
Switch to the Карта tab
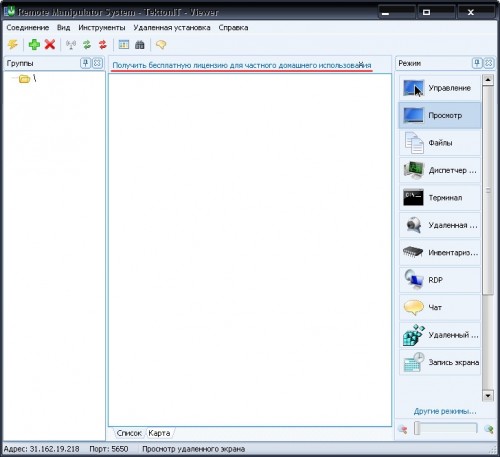tap(159, 433)
